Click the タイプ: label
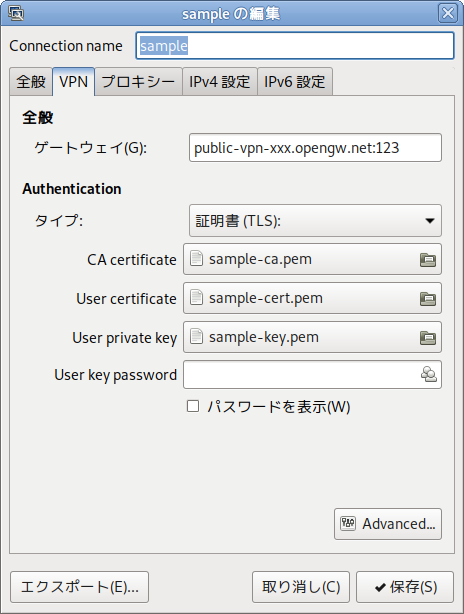Image resolution: width=464 pixels, height=614 pixels. click(x=59, y=221)
